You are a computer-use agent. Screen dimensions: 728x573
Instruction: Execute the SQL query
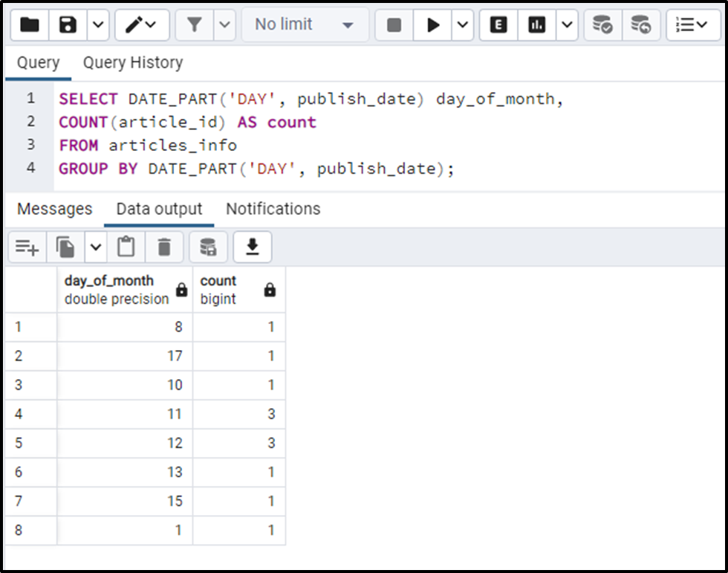434,25
